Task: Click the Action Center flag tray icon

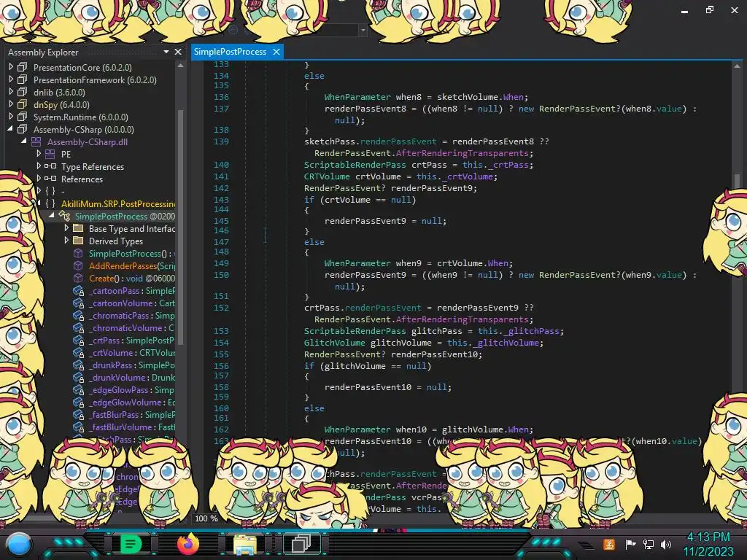Action: click(630, 544)
